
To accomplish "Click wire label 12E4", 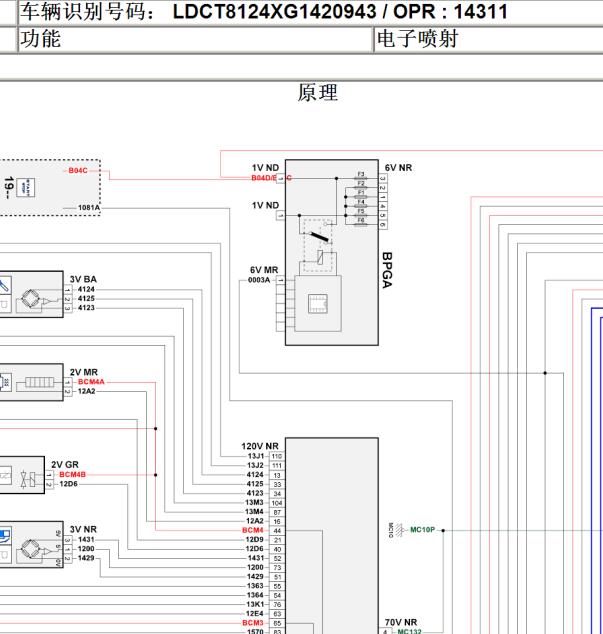I will point(255,614).
